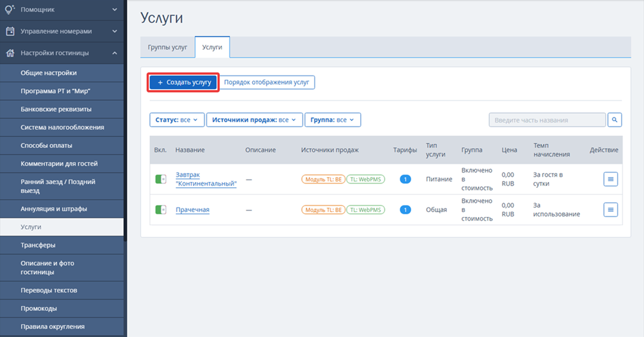Go to Описание и фото гостиницы
The height and width of the screenshot is (337, 644).
(x=62, y=268)
